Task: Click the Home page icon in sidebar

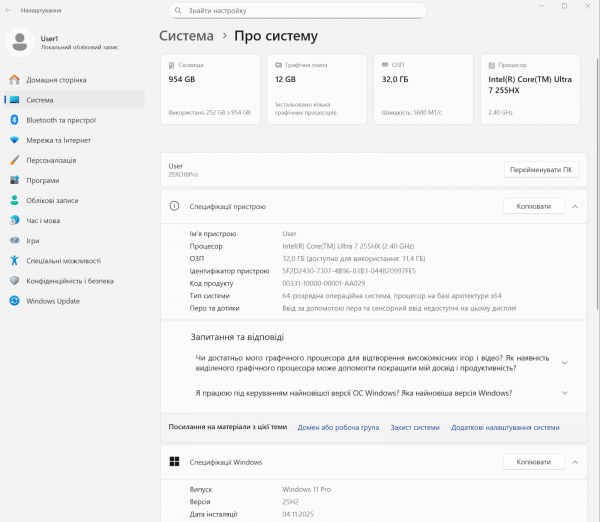Action: (14, 80)
